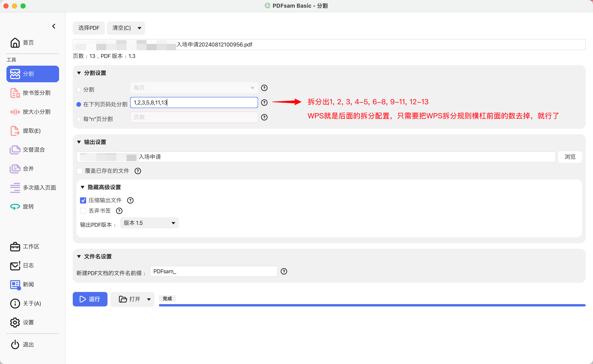The height and width of the screenshot is (364, 593).
Task: Click the help icon next to 压缩输出文件
Action: [x=130, y=200]
